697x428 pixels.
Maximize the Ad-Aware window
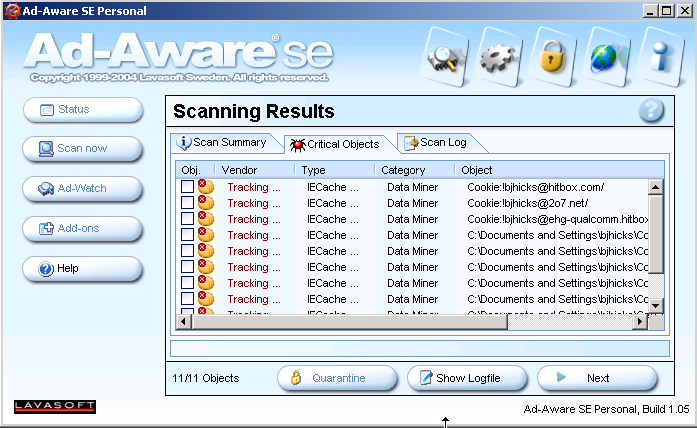(667, 11)
